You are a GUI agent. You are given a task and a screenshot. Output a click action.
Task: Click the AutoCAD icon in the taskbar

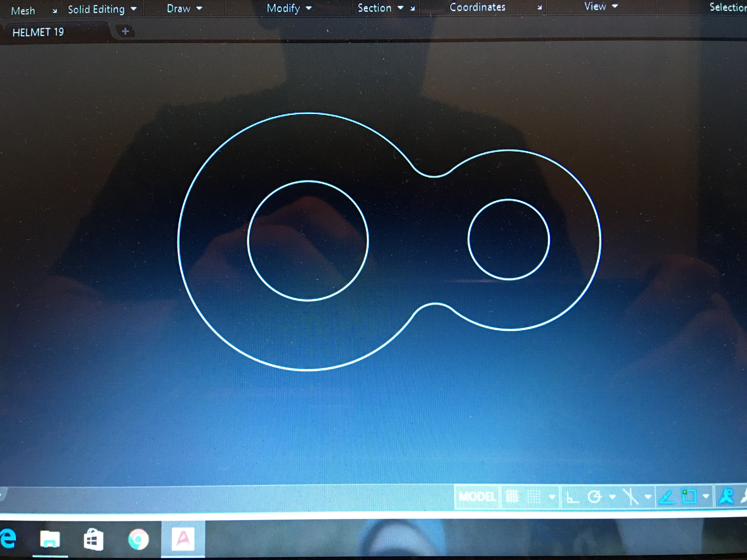(x=183, y=539)
